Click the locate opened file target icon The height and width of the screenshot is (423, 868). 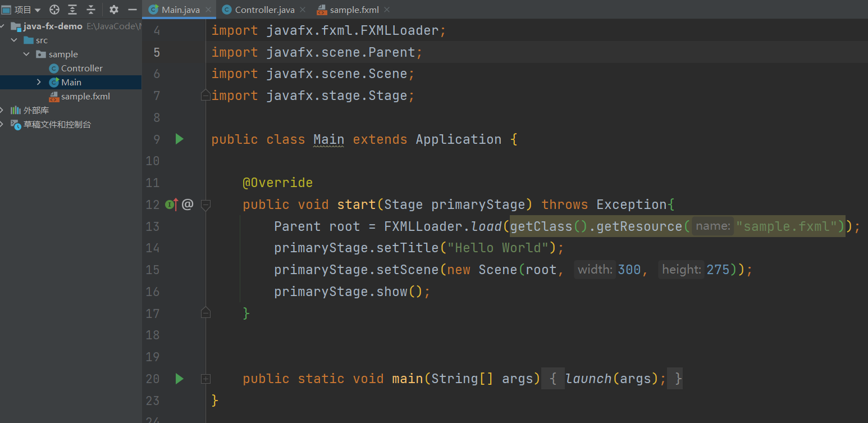pyautogui.click(x=54, y=10)
